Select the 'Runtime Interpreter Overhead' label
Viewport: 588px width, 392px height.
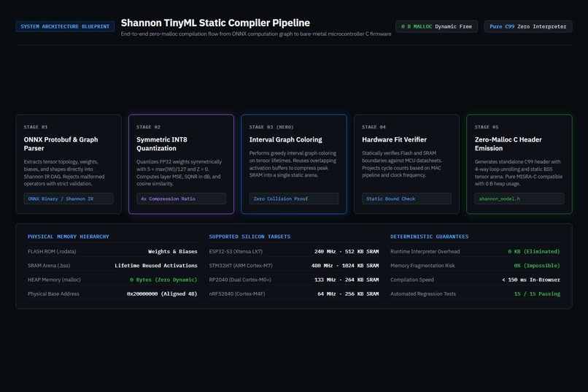pos(425,251)
